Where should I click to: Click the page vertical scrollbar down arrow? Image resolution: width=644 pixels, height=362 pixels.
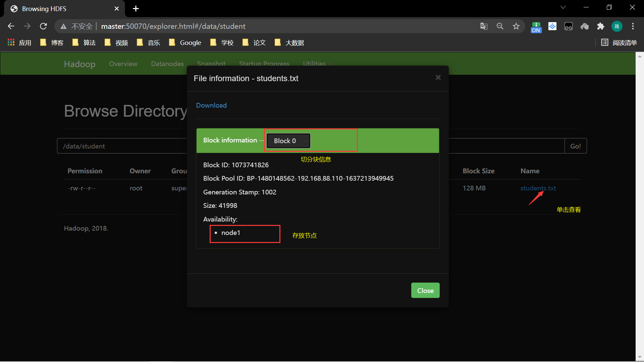[x=640, y=357]
